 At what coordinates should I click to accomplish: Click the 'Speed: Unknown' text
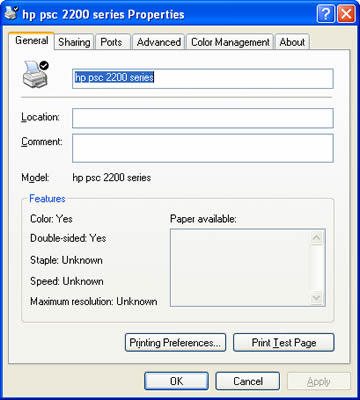coord(67,281)
